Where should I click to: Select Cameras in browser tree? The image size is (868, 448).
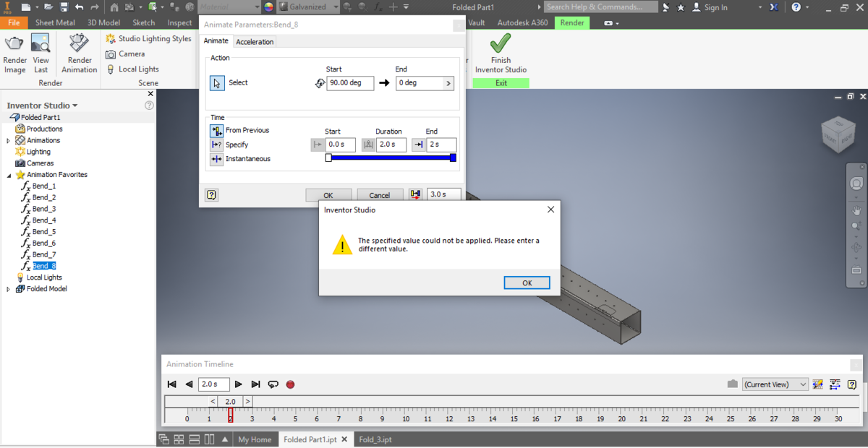pos(40,163)
